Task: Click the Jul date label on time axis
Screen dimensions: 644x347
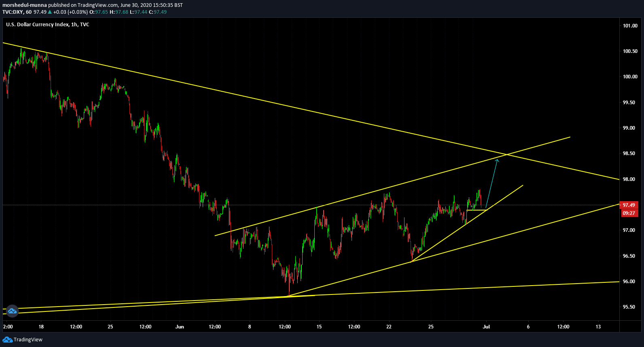Action: pyautogui.click(x=486, y=327)
